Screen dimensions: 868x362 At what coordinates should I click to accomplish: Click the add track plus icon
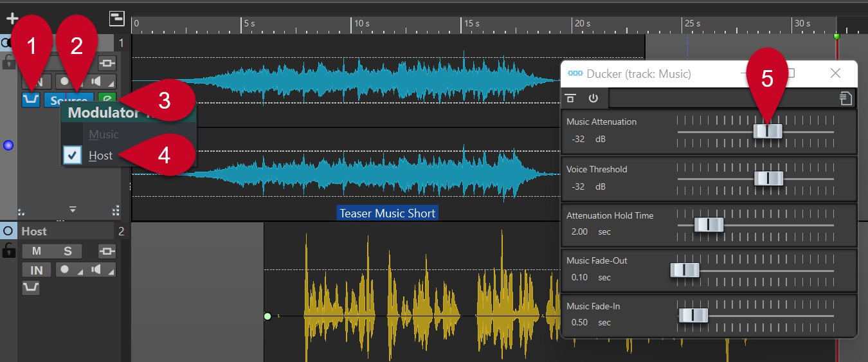[12, 18]
